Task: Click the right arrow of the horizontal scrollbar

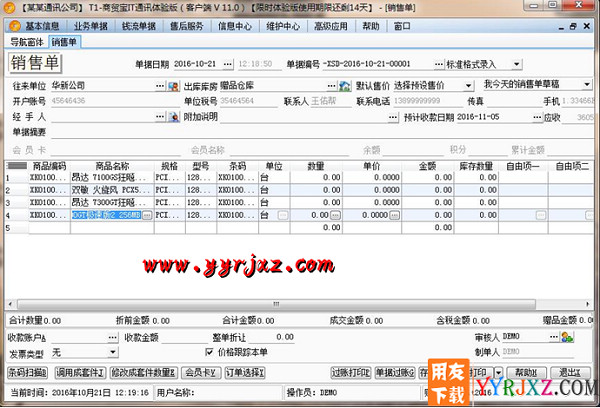Action: (588, 304)
